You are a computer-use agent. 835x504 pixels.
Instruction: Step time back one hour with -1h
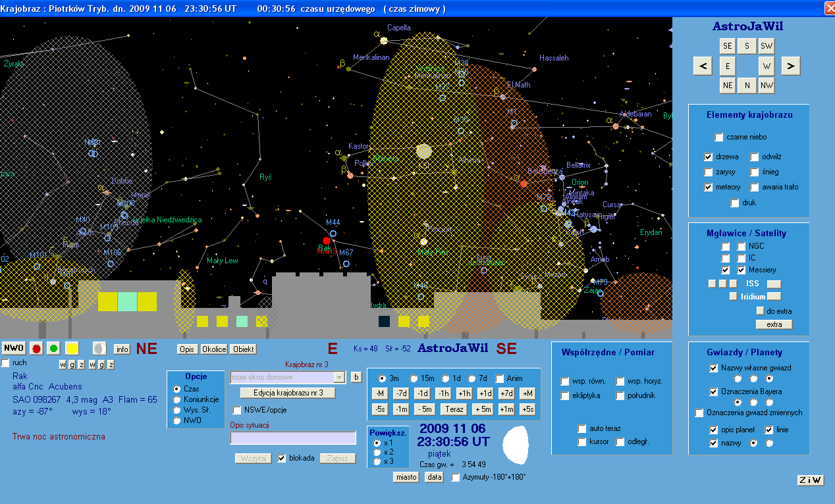pos(443,393)
